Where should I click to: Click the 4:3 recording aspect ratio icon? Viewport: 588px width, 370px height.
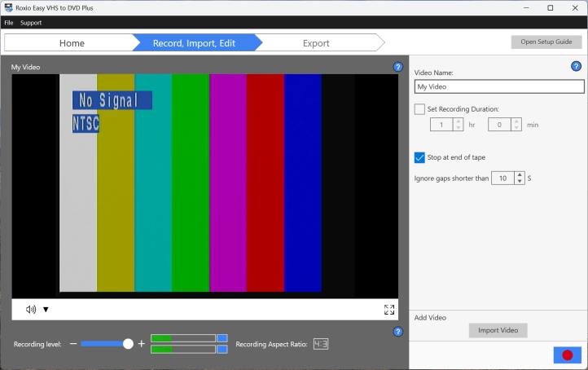tap(320, 344)
